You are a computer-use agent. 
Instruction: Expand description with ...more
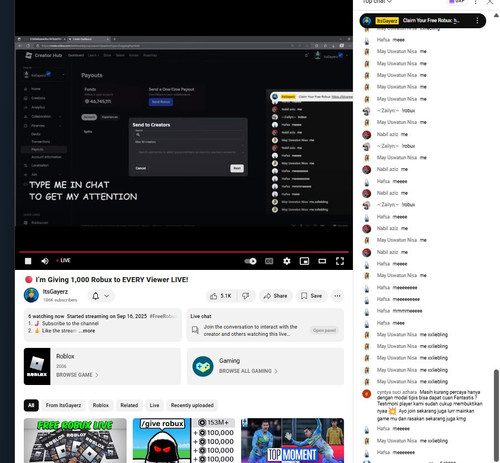pyautogui.click(x=87, y=331)
